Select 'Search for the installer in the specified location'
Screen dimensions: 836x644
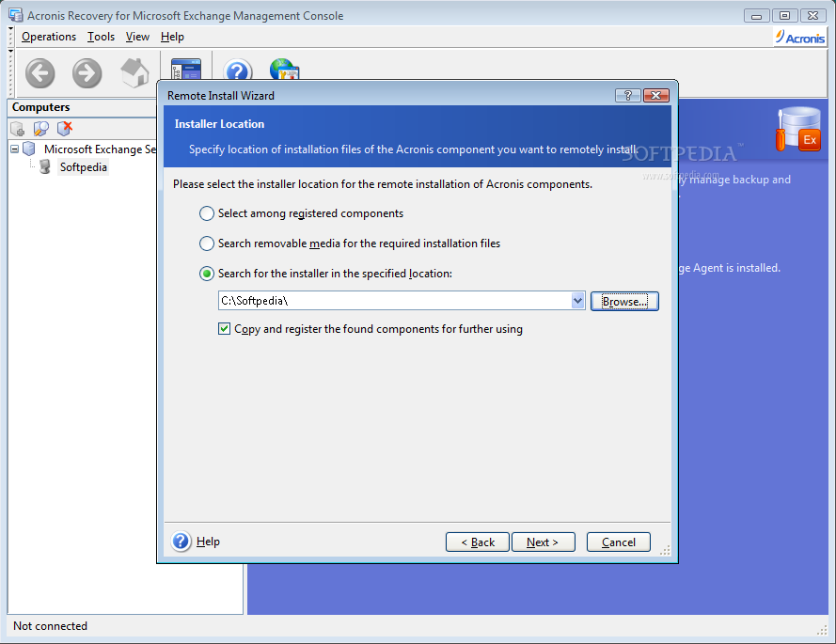pos(207,274)
